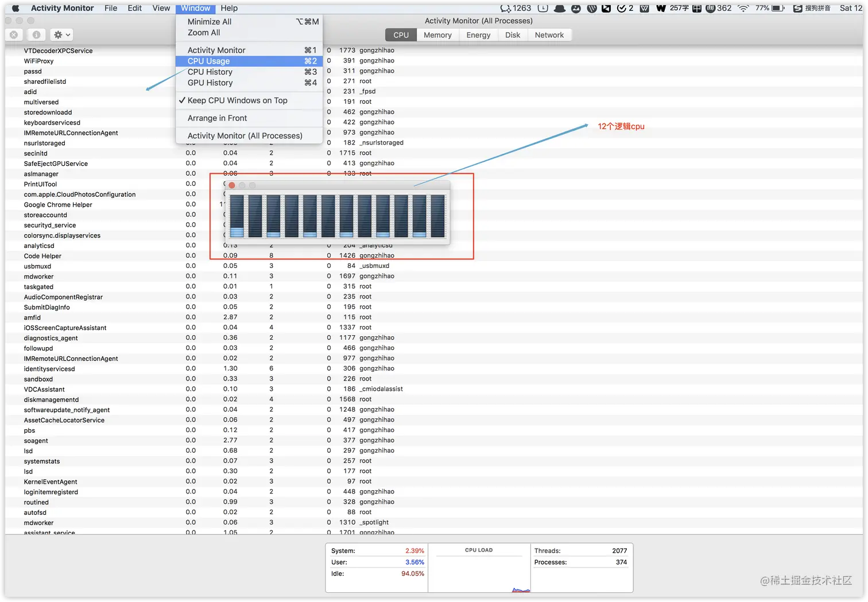The width and height of the screenshot is (868, 602).
Task: Click the Idle percentage 94.05%
Action: 413,574
